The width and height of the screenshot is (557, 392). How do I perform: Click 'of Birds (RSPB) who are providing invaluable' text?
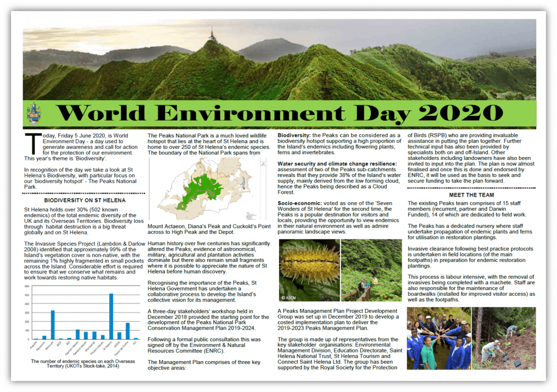click(x=462, y=135)
